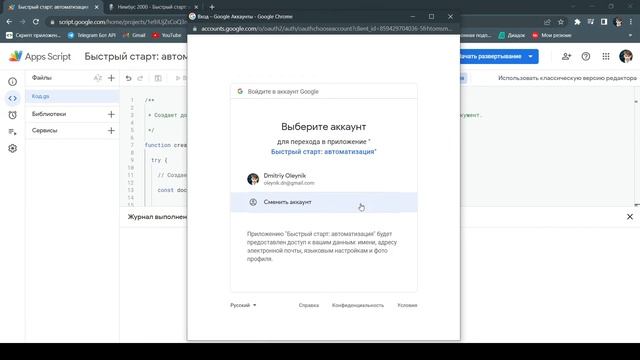The width and height of the screenshot is (640, 360).
Task: Click the popup accounts.google.com address bar
Action: click(327, 29)
